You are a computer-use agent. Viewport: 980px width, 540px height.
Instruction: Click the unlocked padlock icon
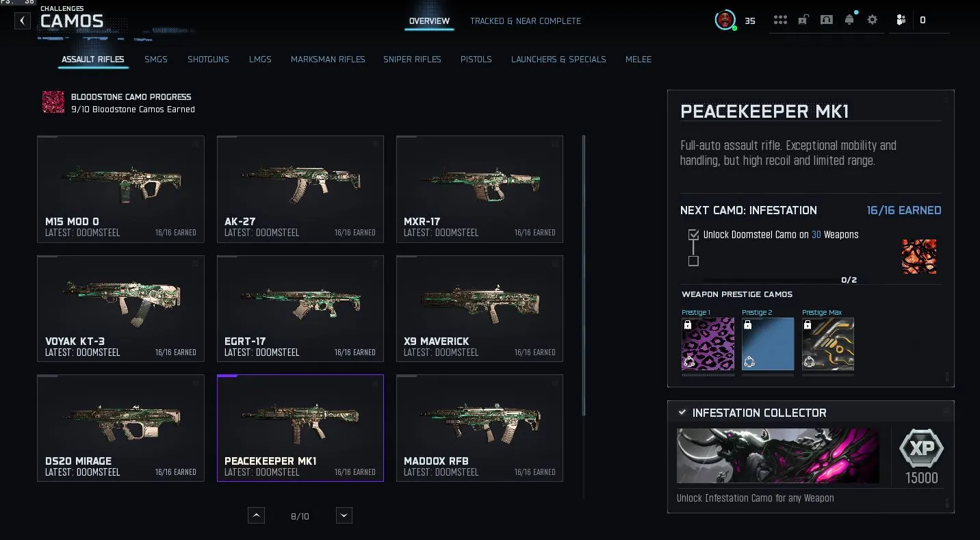pyautogui.click(x=803, y=20)
